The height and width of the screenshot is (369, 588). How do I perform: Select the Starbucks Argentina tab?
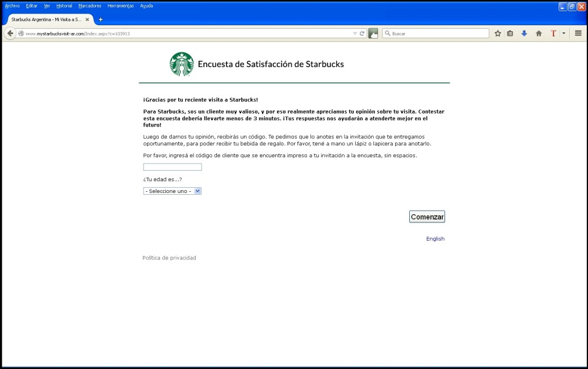pos(47,18)
